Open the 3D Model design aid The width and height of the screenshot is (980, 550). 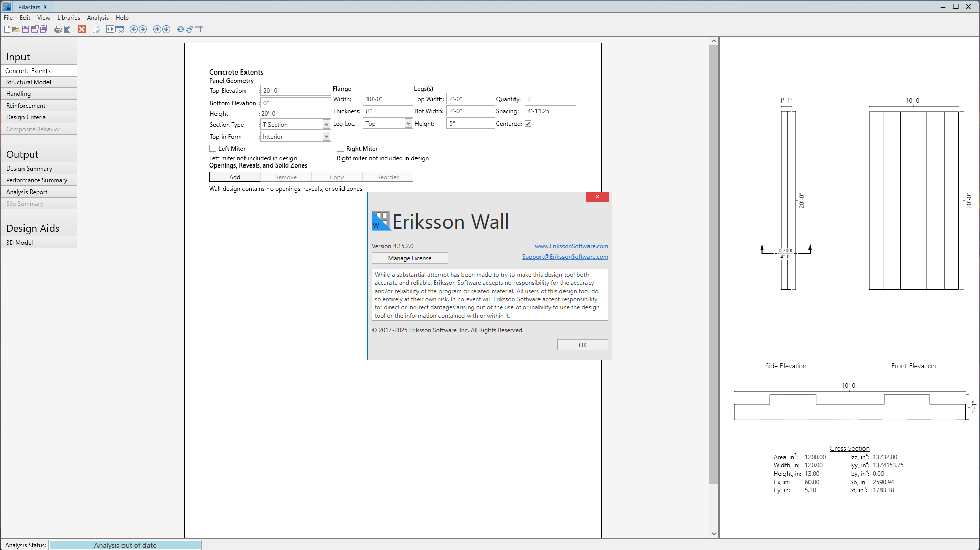point(39,243)
